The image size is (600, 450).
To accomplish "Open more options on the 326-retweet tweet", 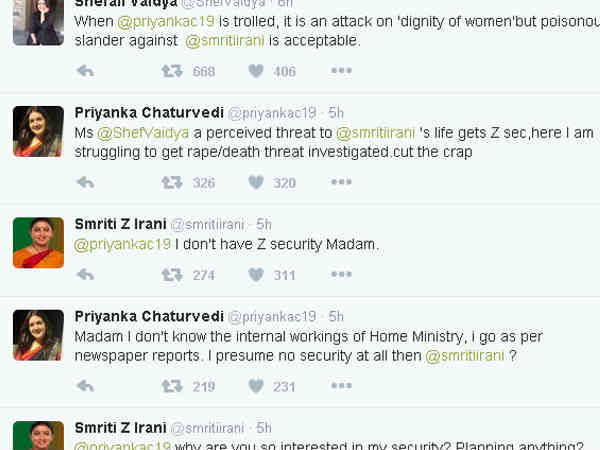I will (341, 183).
